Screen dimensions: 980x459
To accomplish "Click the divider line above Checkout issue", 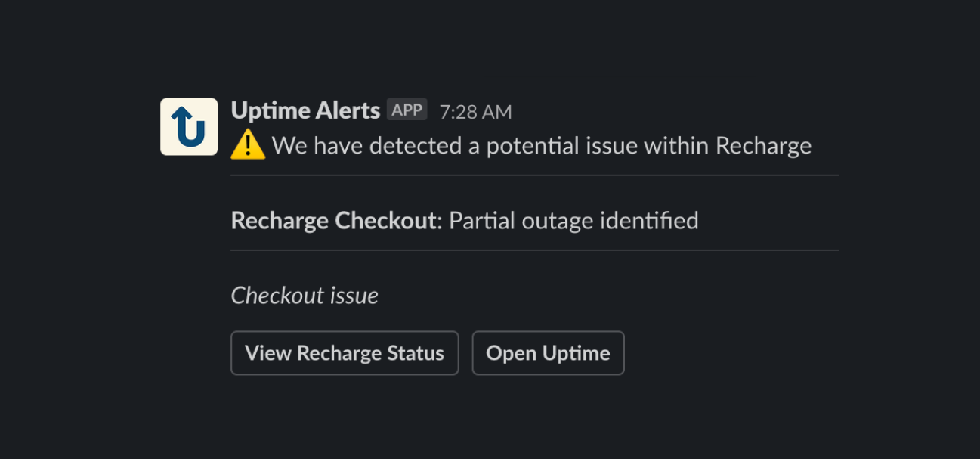I will 535,250.
